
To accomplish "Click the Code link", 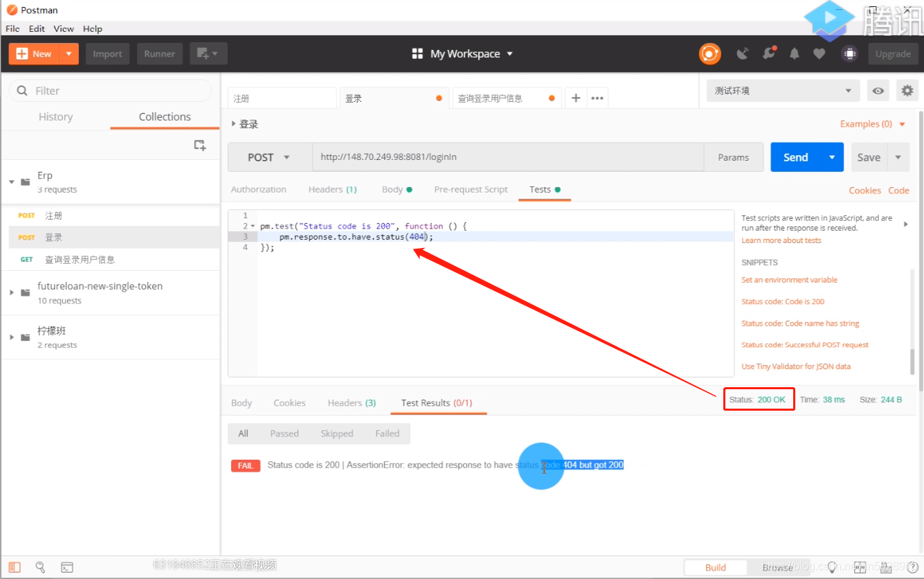I will point(899,190).
